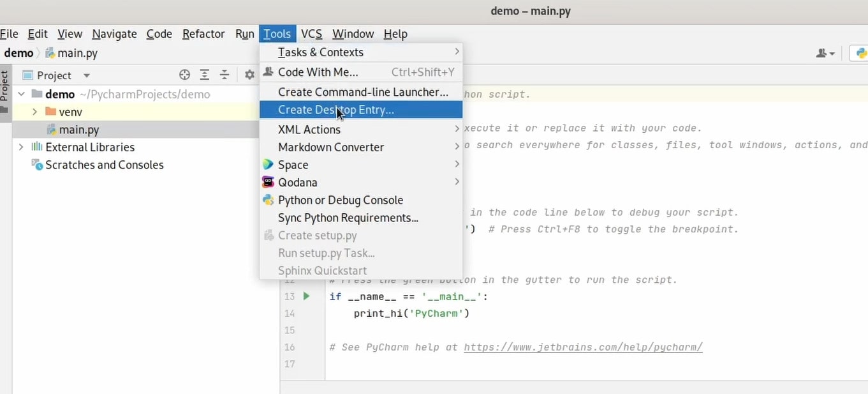Click the if __name__ == '__main__' line
The image size is (868, 394).
(408, 296)
